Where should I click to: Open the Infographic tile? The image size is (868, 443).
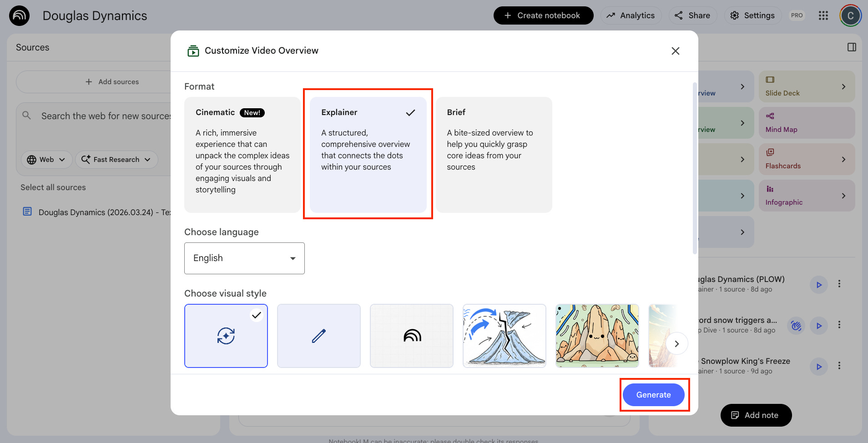point(807,196)
